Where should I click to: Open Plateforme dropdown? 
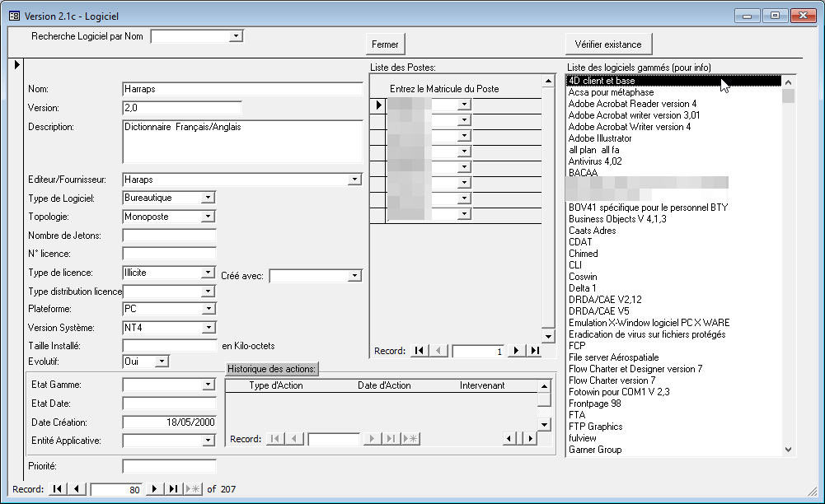click(x=209, y=309)
